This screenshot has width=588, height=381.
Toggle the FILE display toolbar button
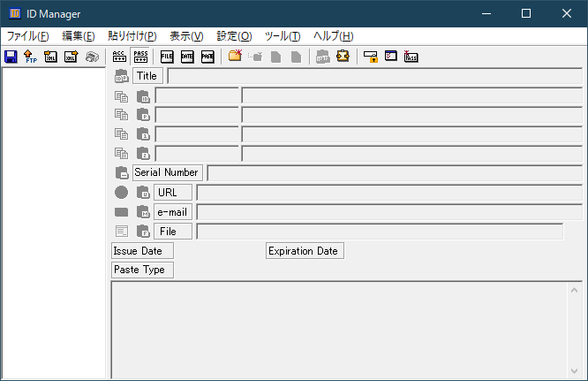pyautogui.click(x=167, y=57)
